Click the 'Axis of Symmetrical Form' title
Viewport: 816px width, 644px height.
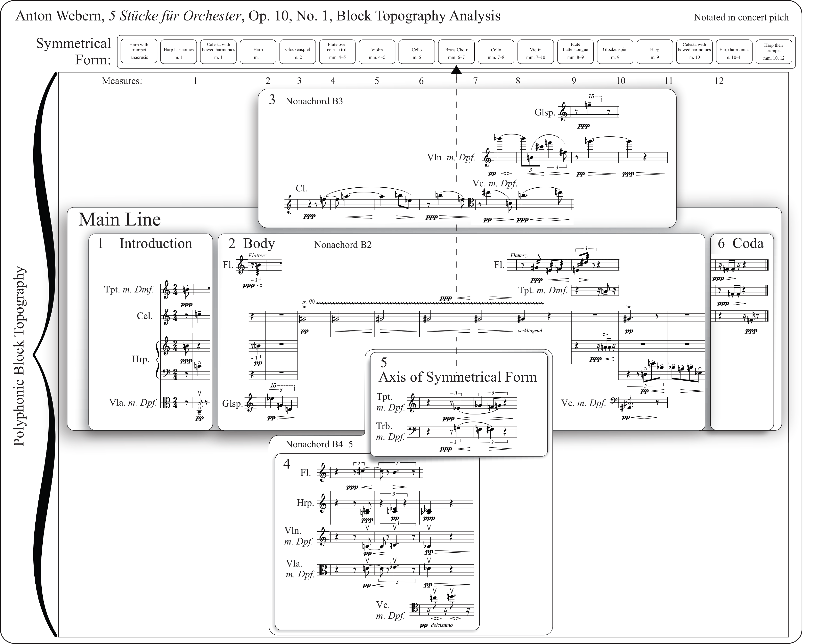tap(458, 377)
